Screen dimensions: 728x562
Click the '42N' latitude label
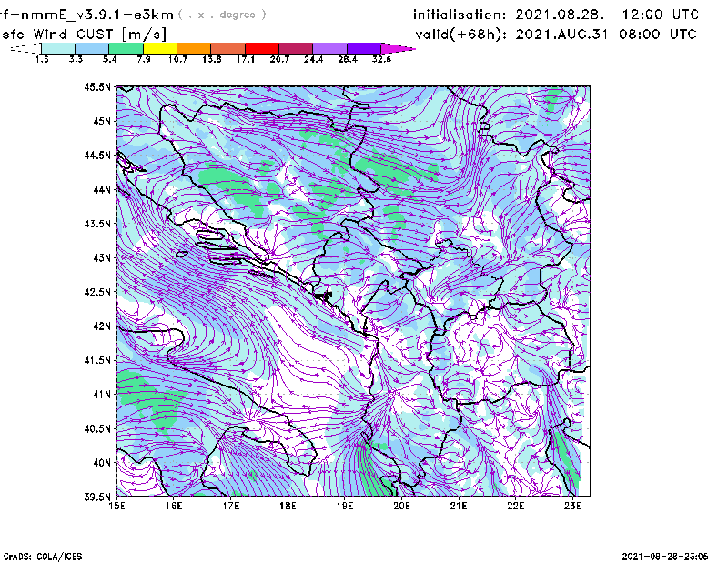[102, 326]
